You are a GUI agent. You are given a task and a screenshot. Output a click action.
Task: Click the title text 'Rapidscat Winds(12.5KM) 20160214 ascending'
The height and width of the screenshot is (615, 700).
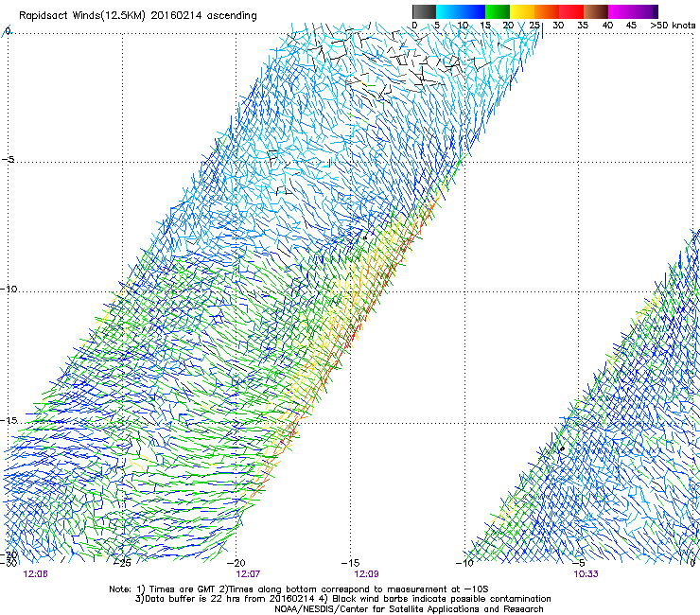[x=138, y=16]
